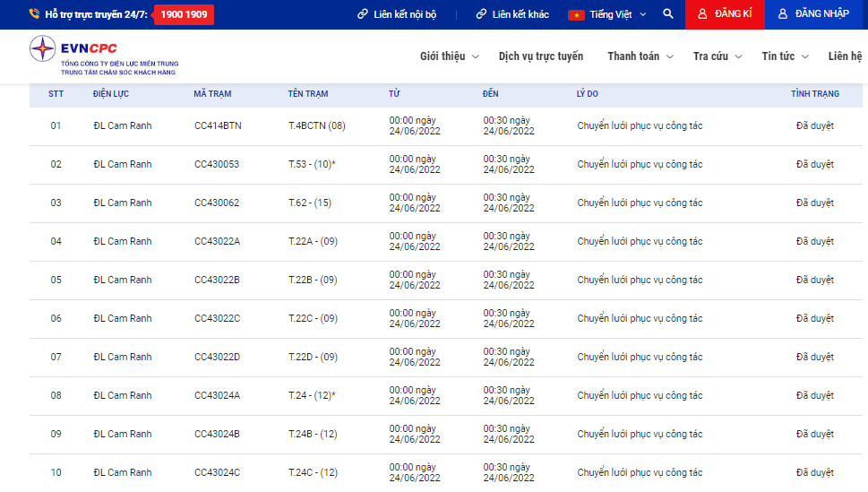Click the search magnifier icon
Image resolution: width=868 pixels, height=492 pixels.
(668, 14)
